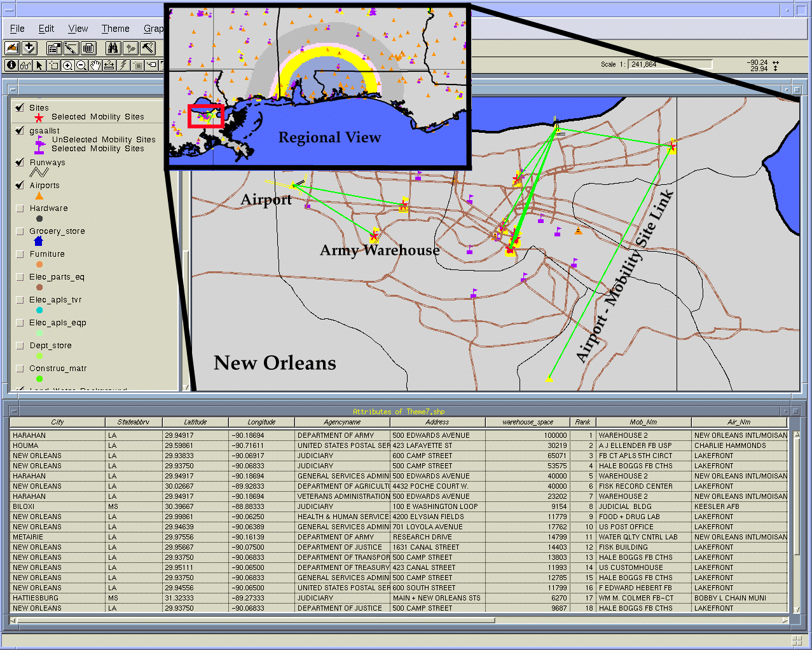This screenshot has height=650, width=812.
Task: Show the Furniture theme
Action: (20, 254)
